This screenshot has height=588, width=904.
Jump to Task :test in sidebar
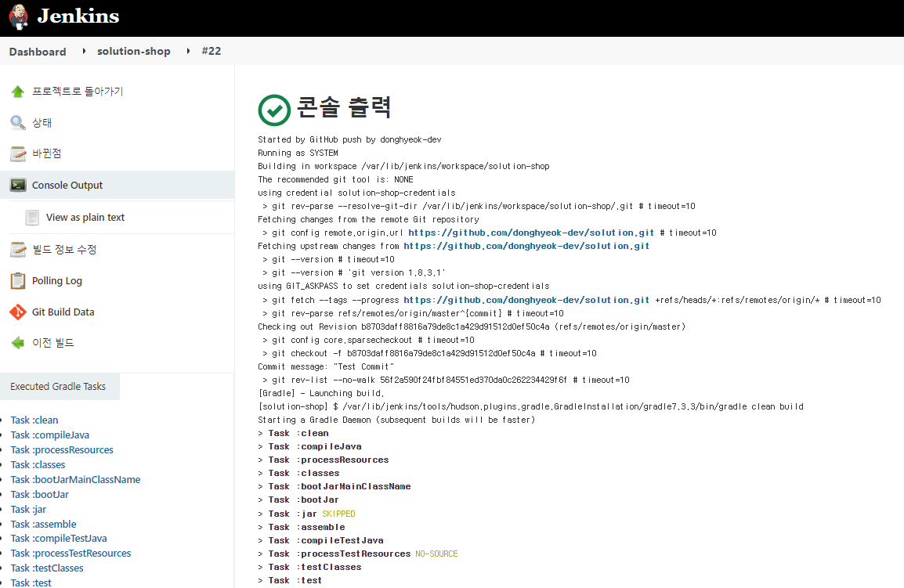click(x=31, y=583)
